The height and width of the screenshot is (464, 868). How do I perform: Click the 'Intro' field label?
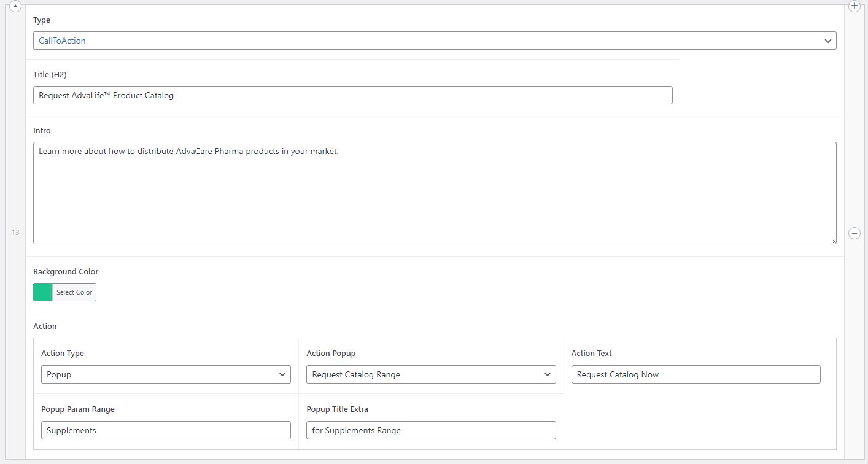tap(42, 130)
